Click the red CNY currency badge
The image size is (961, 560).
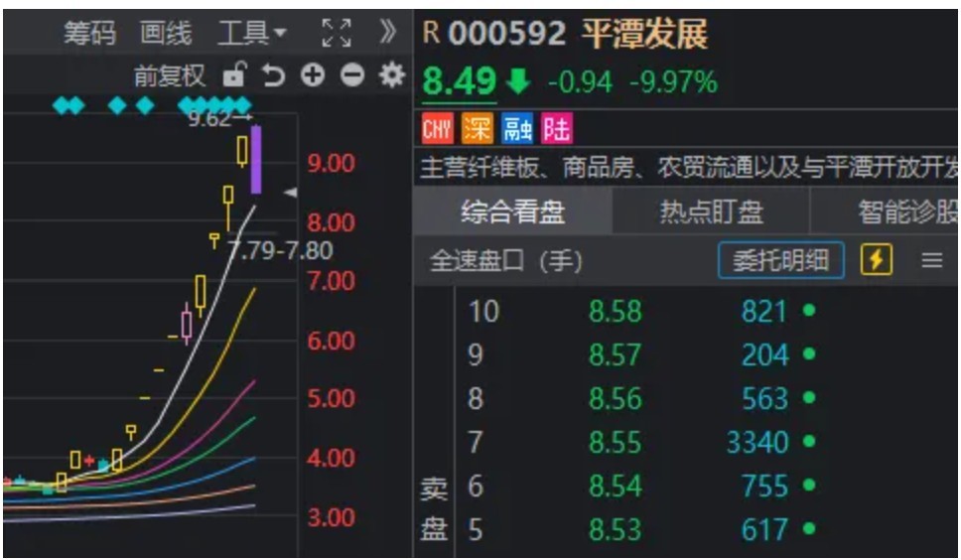(437, 129)
